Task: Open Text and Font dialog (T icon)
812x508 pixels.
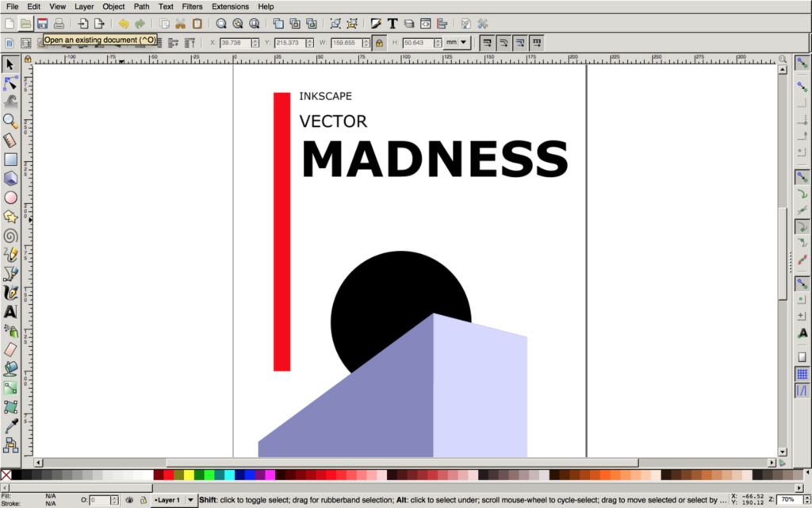Action: [x=393, y=24]
